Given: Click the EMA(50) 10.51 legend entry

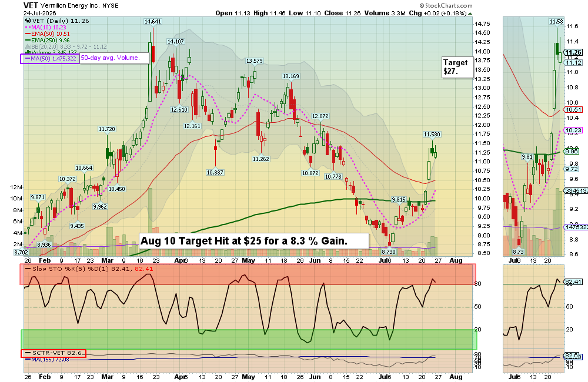Looking at the screenshot, I should pos(48,33).
